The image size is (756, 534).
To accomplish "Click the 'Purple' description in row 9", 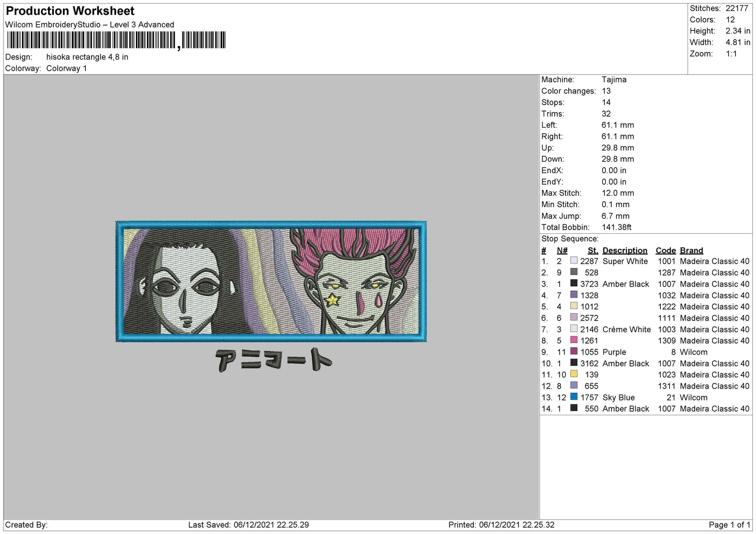I will pyautogui.click(x=614, y=352).
